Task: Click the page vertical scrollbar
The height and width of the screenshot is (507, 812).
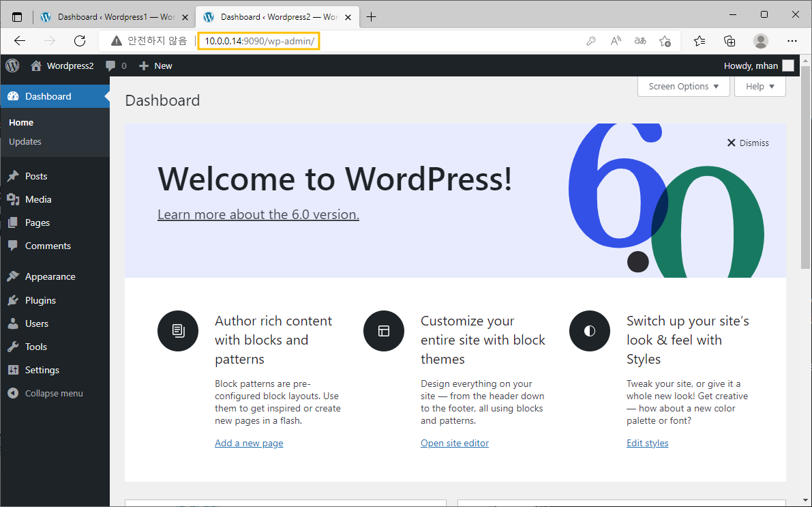Action: point(805,167)
